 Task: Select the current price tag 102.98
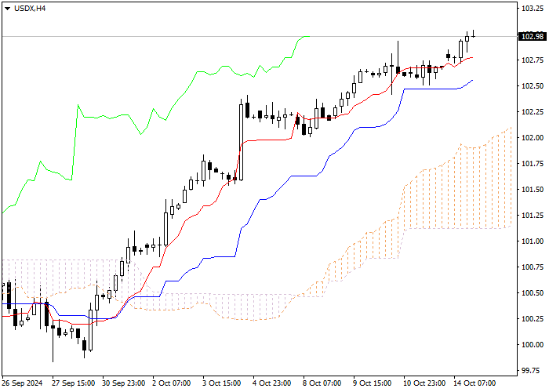tap(533, 36)
